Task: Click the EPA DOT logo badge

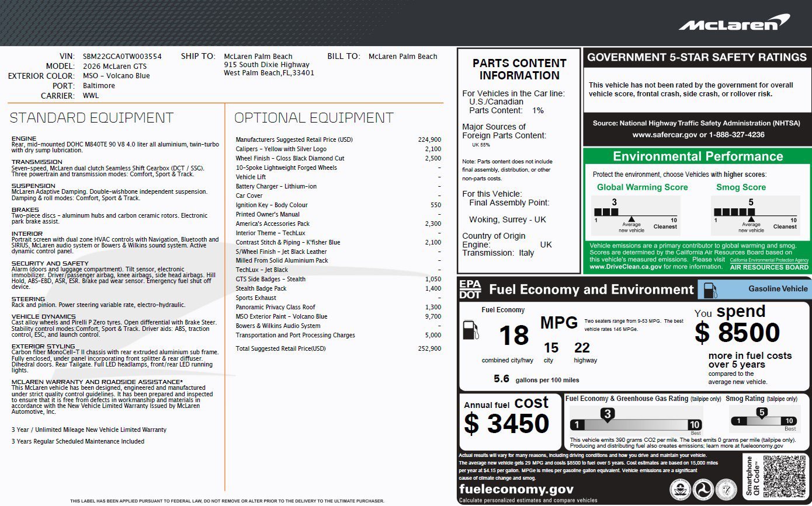Action: [x=470, y=289]
